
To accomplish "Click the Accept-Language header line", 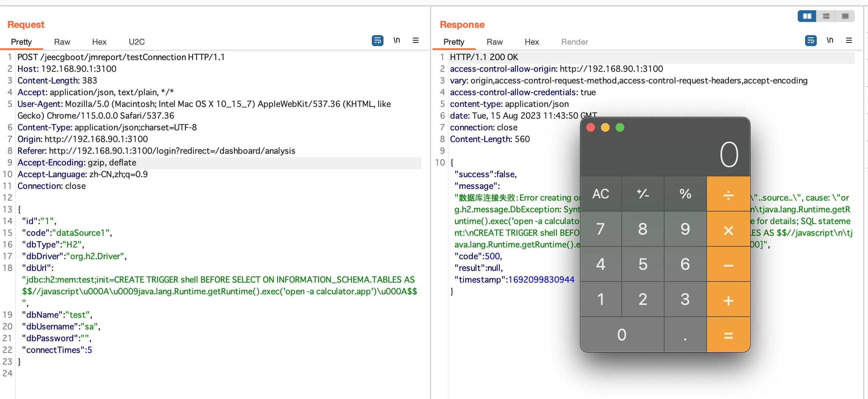I will [83, 174].
